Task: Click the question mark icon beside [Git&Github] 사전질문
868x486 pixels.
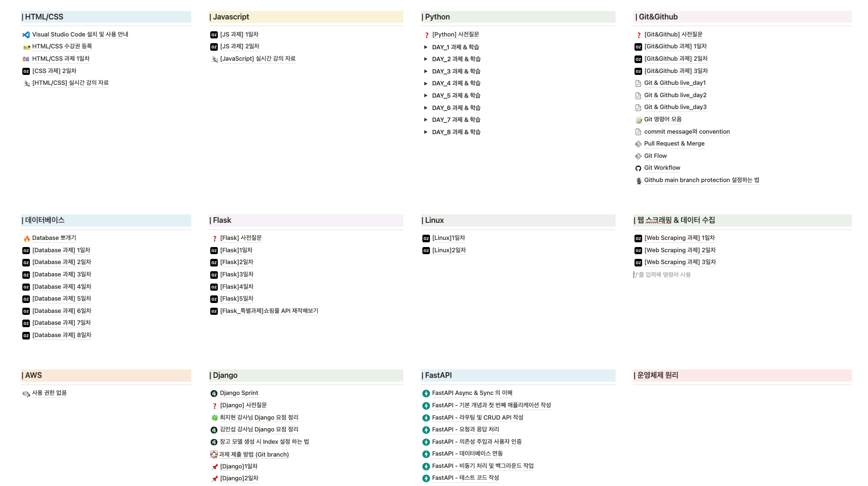Action: 638,35
